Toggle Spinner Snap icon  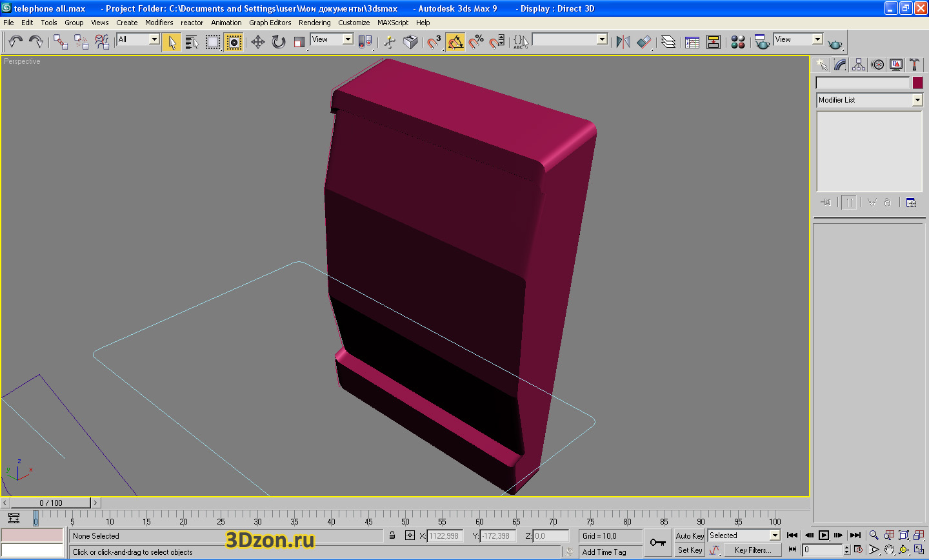pos(497,42)
